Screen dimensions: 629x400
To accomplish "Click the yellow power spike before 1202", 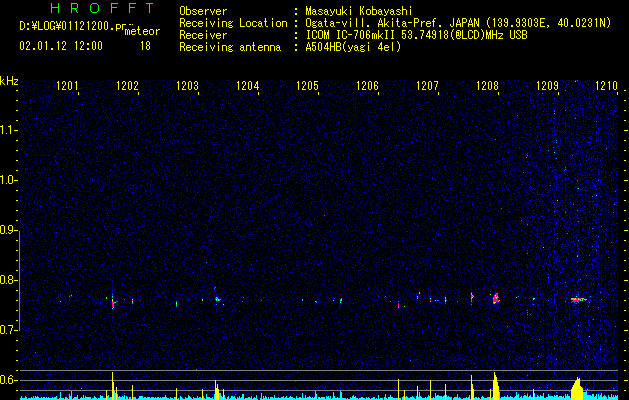I will (x=113, y=386).
